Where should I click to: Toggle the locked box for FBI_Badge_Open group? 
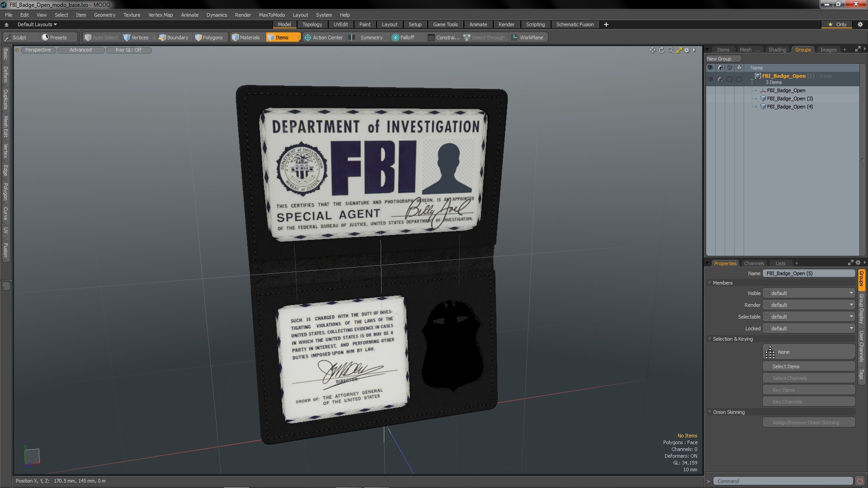(x=739, y=79)
